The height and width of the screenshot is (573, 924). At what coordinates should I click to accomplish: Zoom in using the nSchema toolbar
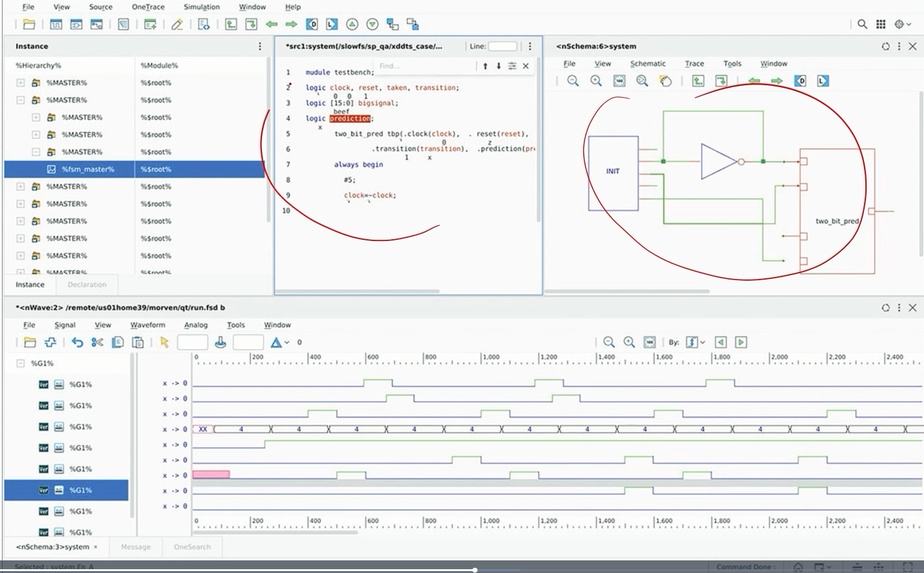(596, 81)
